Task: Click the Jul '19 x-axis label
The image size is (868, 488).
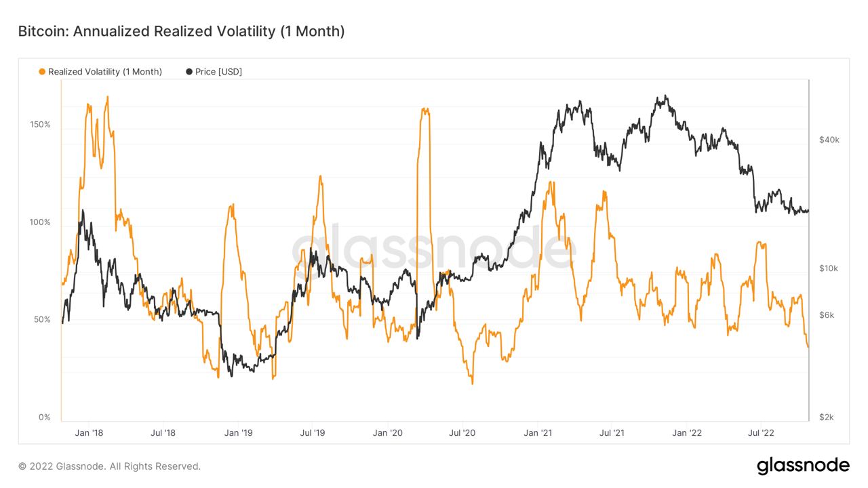Action: point(312,432)
